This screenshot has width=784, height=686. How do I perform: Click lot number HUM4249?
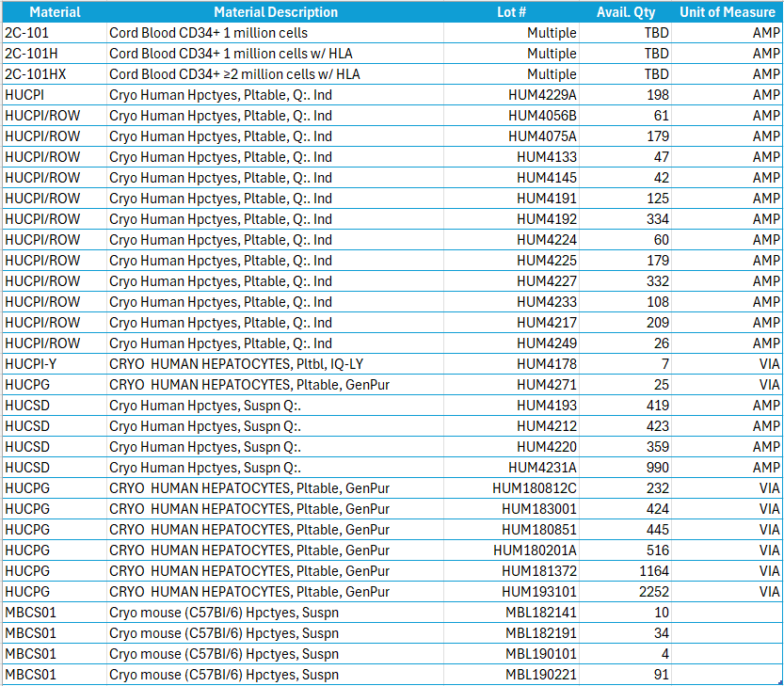click(547, 343)
